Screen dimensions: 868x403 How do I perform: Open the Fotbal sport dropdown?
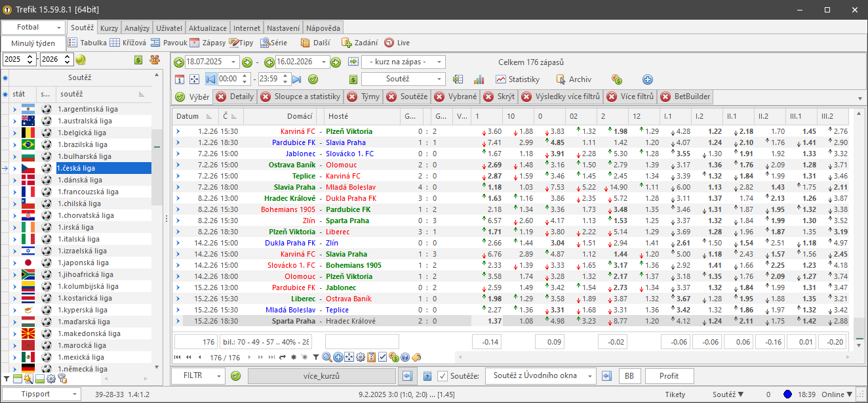33,28
